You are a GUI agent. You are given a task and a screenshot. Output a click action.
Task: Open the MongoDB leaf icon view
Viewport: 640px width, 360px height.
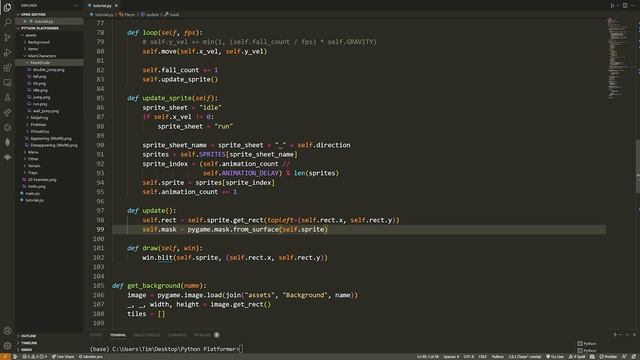tap(7, 142)
